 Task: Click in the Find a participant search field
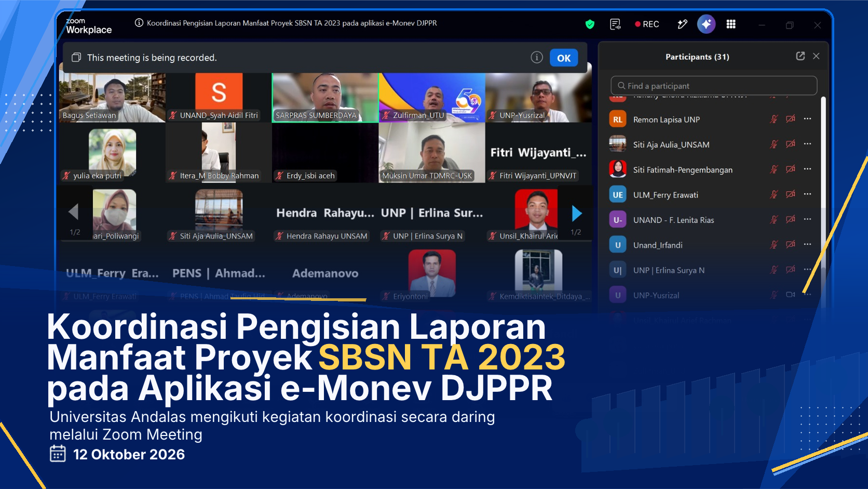tap(714, 86)
